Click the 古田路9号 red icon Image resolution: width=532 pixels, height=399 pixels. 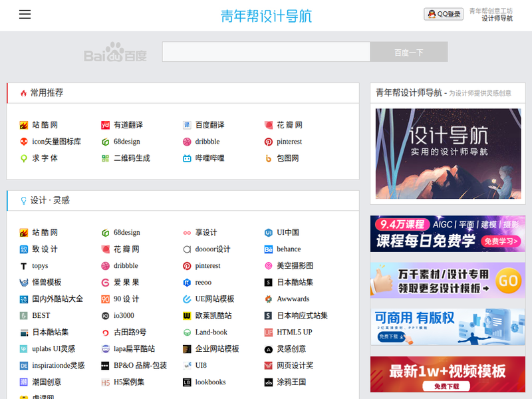(x=106, y=332)
